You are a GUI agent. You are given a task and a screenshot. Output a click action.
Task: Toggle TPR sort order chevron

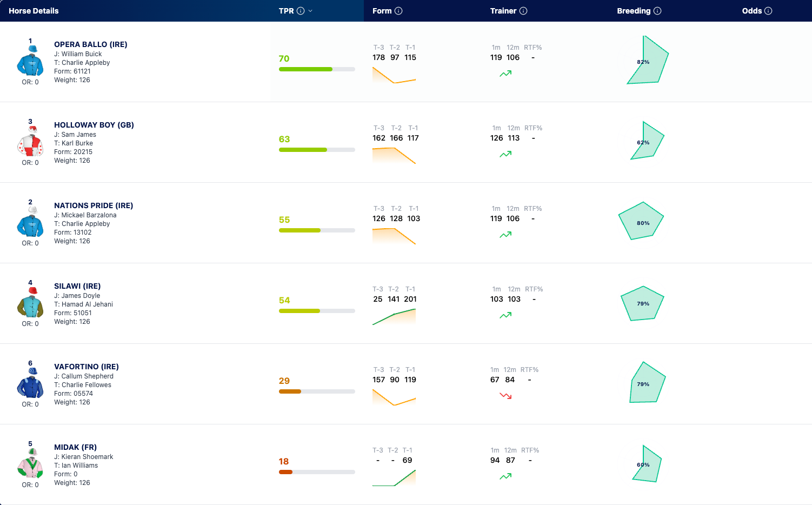(310, 11)
